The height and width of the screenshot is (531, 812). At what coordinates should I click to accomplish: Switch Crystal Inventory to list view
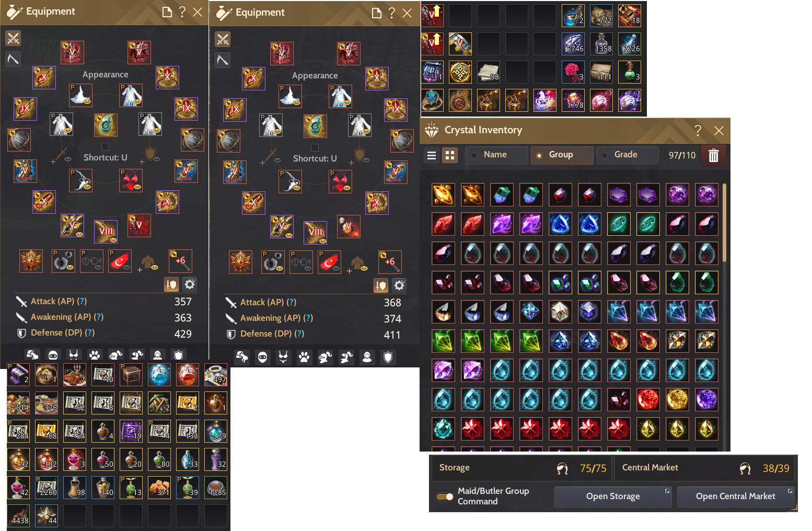point(432,155)
